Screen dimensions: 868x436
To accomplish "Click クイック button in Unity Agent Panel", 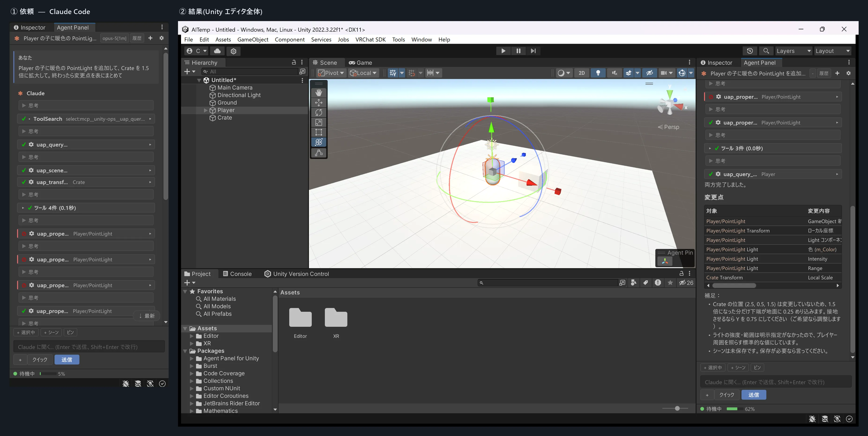I will (727, 395).
